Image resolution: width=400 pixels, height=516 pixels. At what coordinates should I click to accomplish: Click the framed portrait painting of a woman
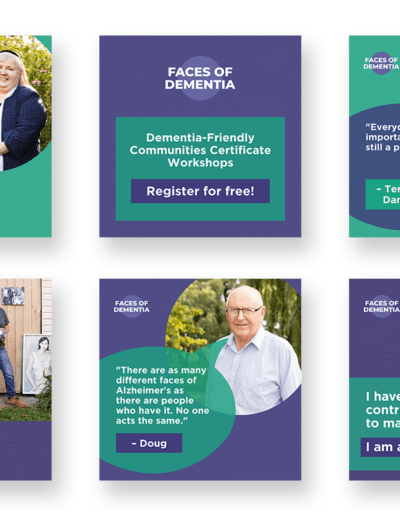[37, 364]
